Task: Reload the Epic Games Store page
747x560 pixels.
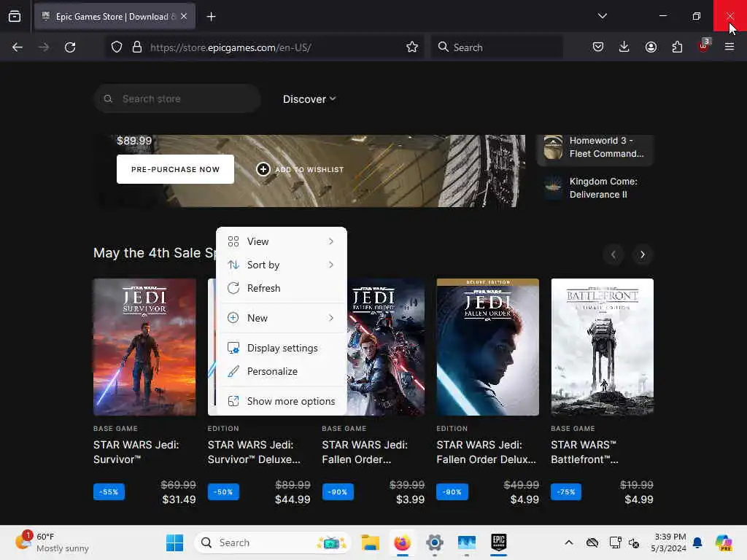Action: [x=70, y=47]
